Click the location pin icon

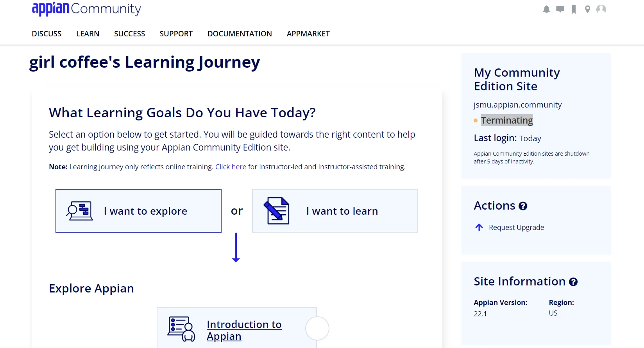click(x=587, y=9)
